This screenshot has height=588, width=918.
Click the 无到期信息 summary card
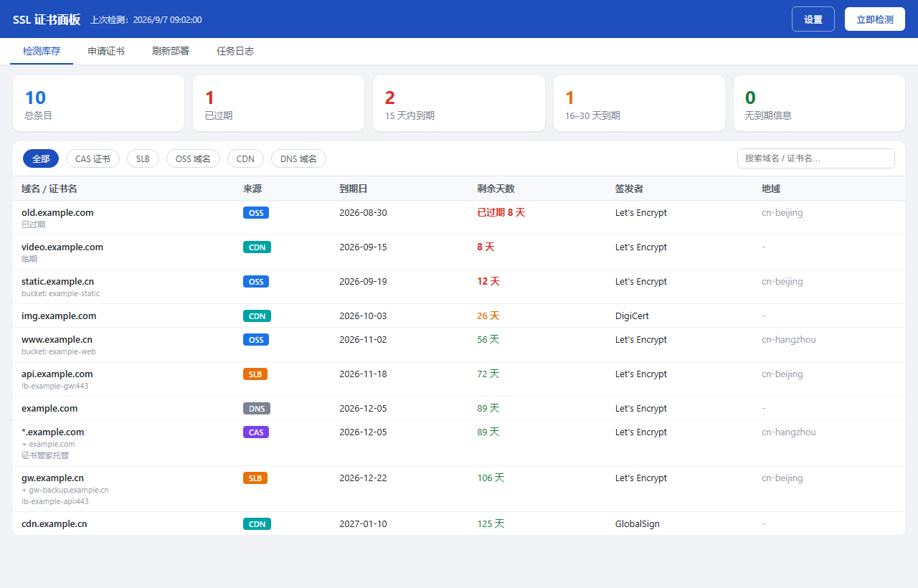coord(819,103)
